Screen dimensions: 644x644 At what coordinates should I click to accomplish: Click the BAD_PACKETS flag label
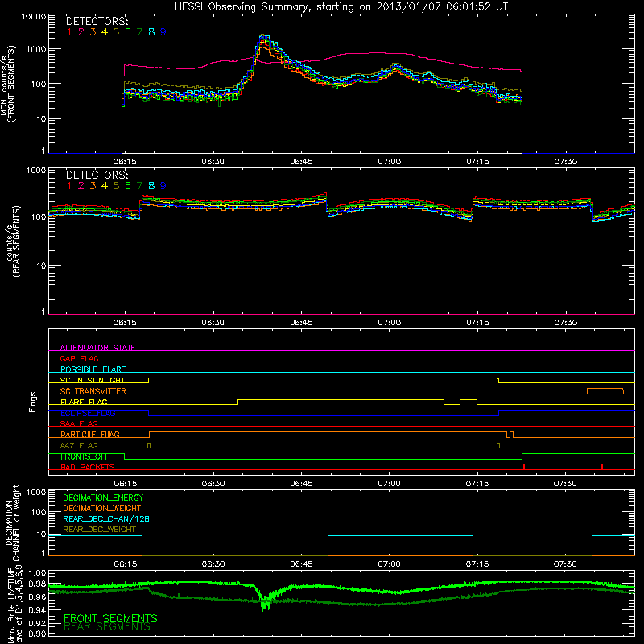88,467
